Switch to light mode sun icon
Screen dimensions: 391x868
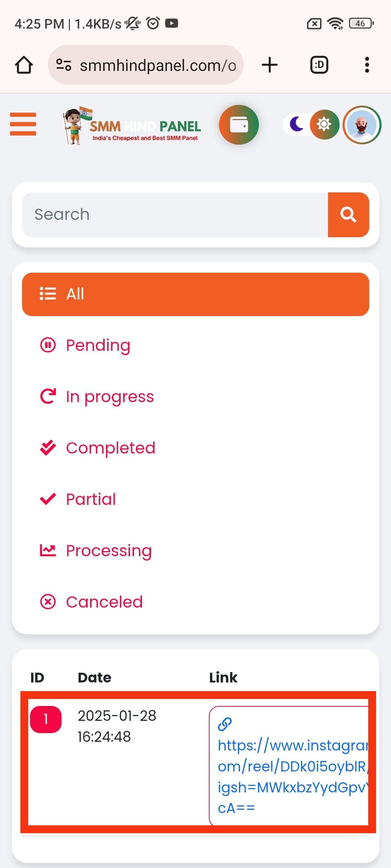[324, 124]
